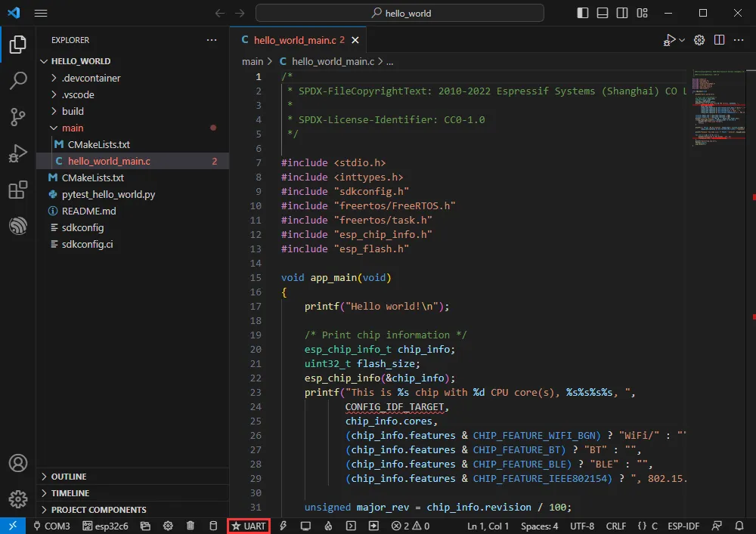Toggle the bottom panel visibility
The height and width of the screenshot is (534, 756).
click(601, 13)
